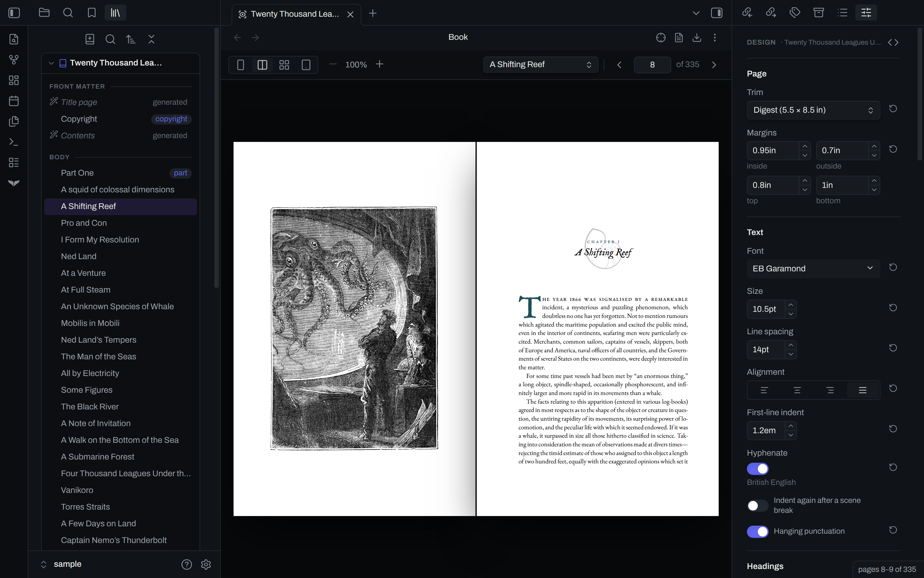Image resolution: width=924 pixels, height=578 pixels.
Task: Toggle Hanging punctuation switch
Action: coord(757,531)
